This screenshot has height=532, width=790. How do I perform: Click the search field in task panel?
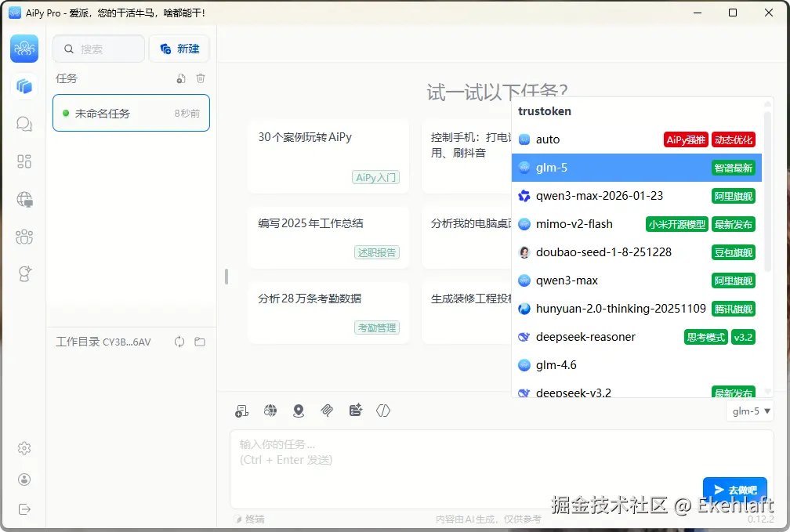(99, 49)
